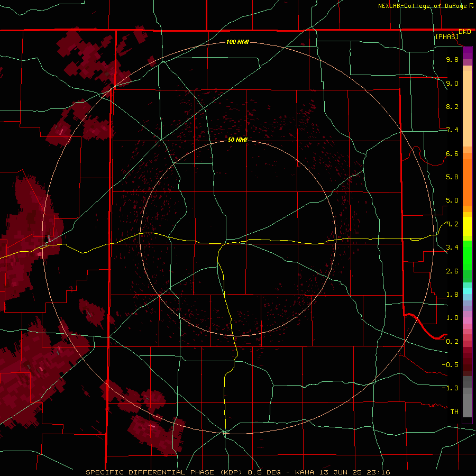Viewport: 476px width, 476px height.
Task: Click the 9.0 scale value
Action: click(x=452, y=83)
